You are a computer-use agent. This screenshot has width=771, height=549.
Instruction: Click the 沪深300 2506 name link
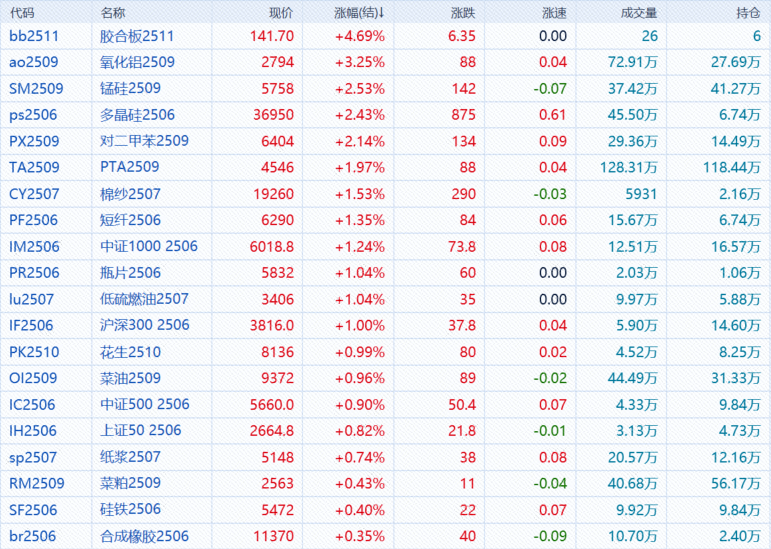[145, 325]
